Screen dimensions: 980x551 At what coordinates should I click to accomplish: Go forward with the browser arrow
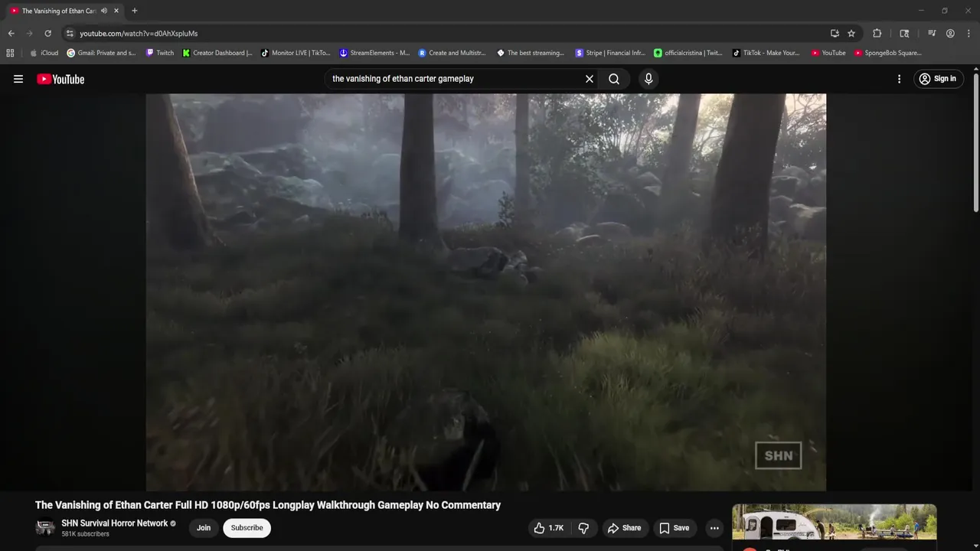coord(29,34)
